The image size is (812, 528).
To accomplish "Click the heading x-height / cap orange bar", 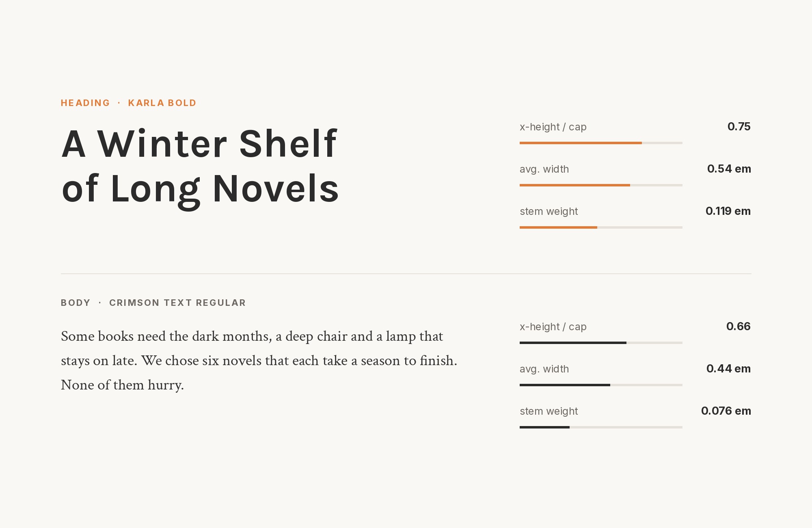I will pos(581,143).
